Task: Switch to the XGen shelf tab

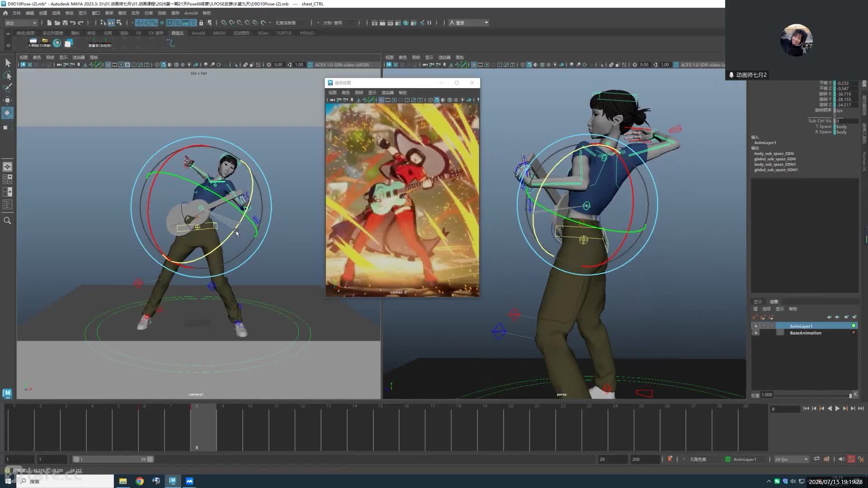Action: coord(263,33)
